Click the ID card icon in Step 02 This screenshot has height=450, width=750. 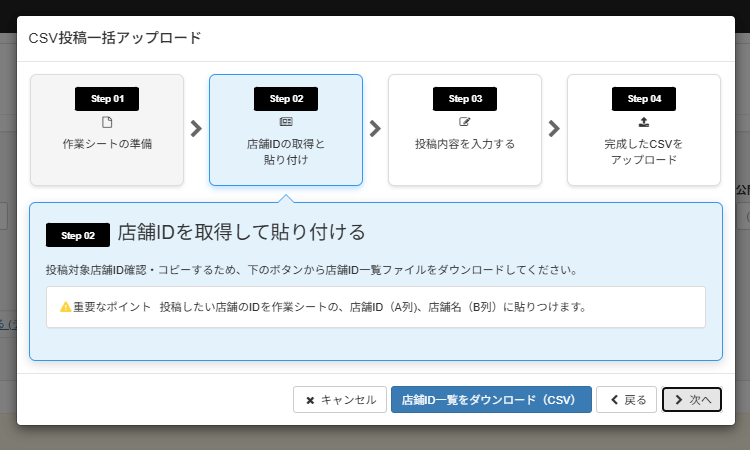(286, 122)
